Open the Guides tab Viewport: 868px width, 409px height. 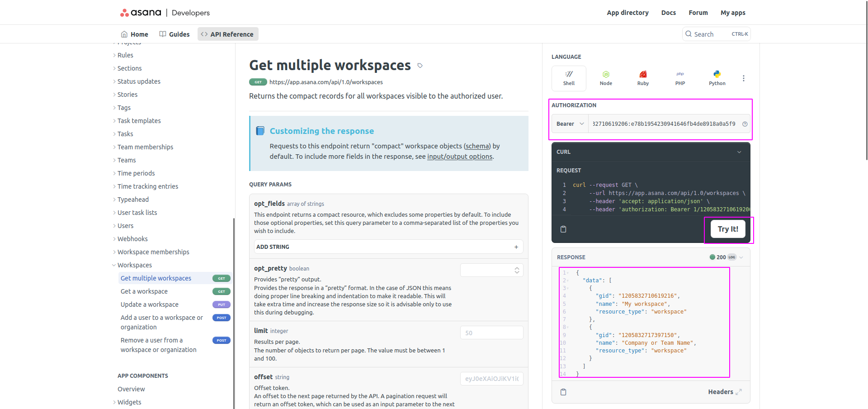click(175, 34)
